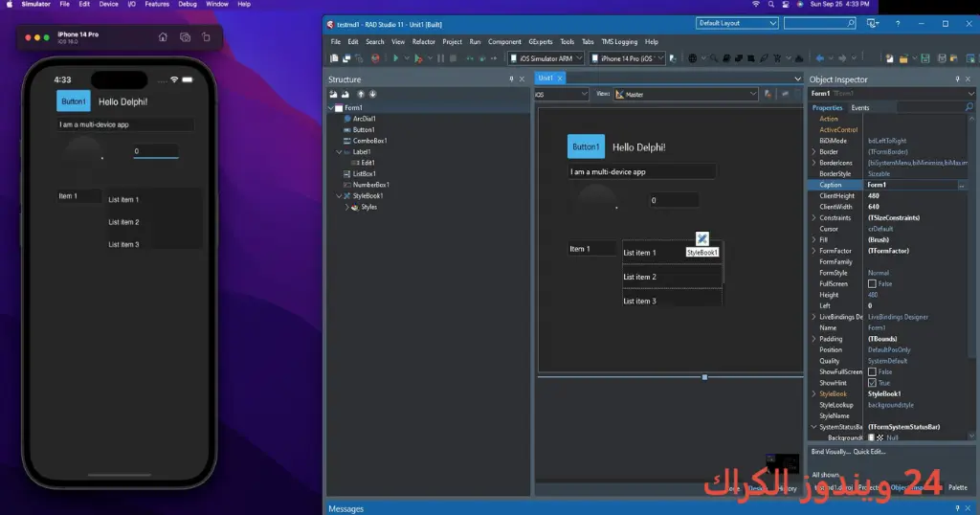Click the Caption ellipsis button

pos(961,185)
